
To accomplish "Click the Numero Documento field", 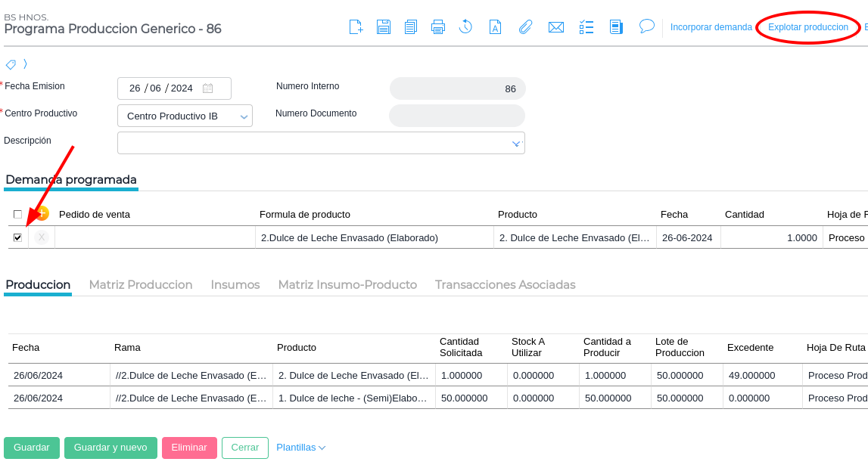I will pyautogui.click(x=457, y=116).
